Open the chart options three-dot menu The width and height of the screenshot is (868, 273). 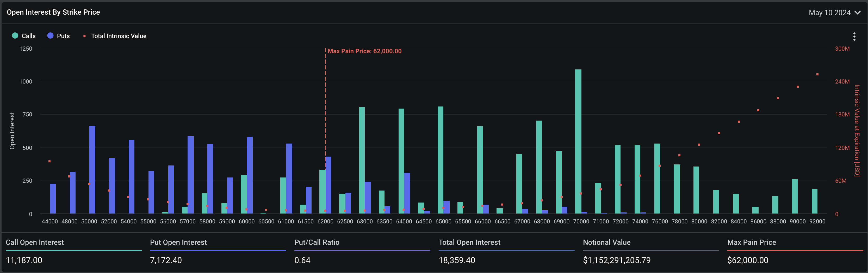(854, 37)
